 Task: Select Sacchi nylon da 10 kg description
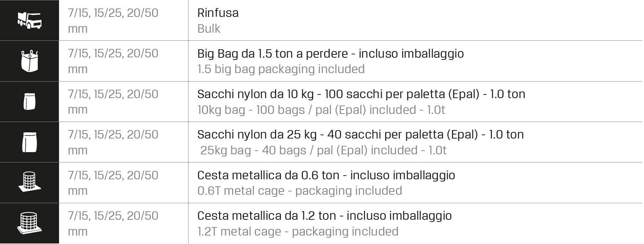[x=361, y=94]
